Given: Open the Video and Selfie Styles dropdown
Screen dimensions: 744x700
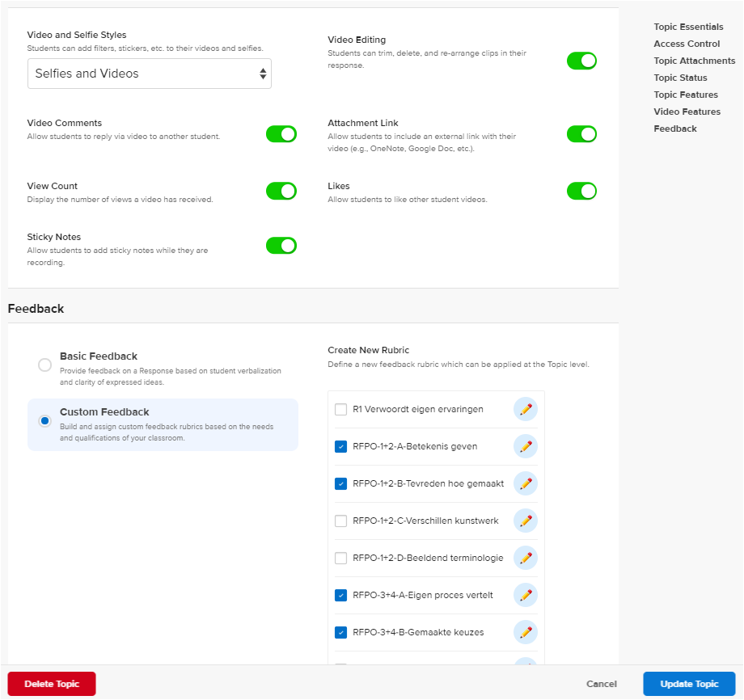Looking at the screenshot, I should [x=150, y=74].
